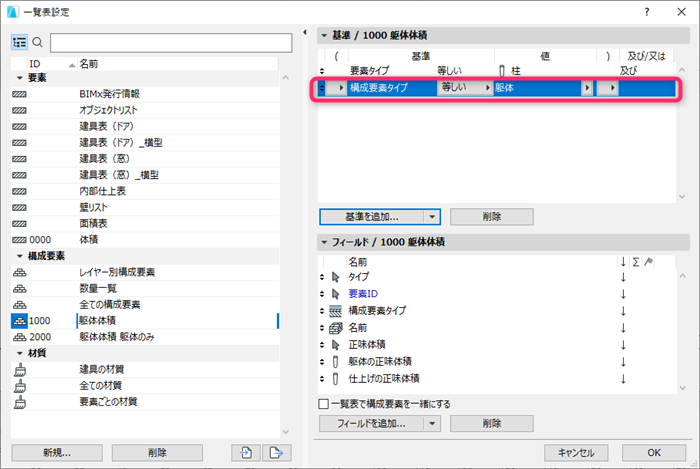
Task: Select the 要素タイプ criteria row
Action: coord(497,71)
